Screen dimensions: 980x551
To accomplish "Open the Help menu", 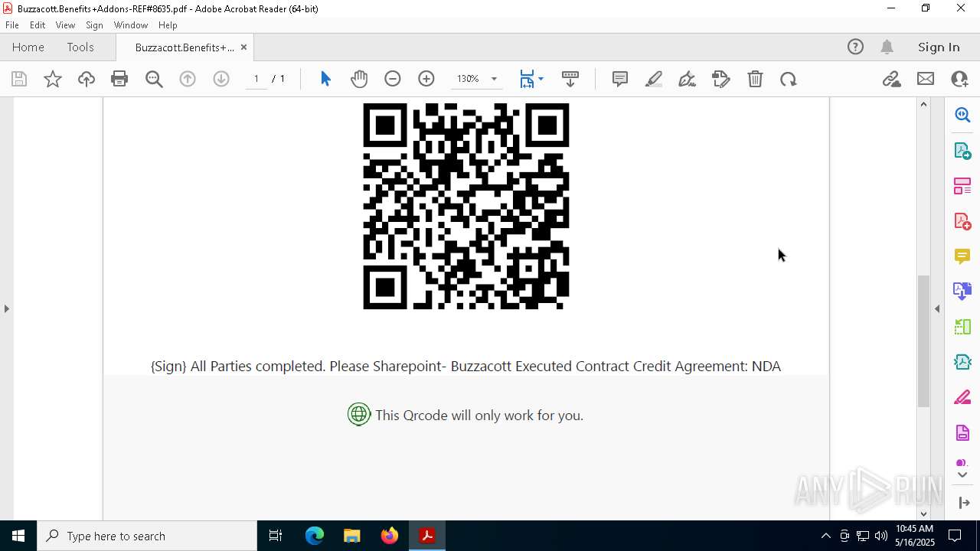I will click(168, 25).
